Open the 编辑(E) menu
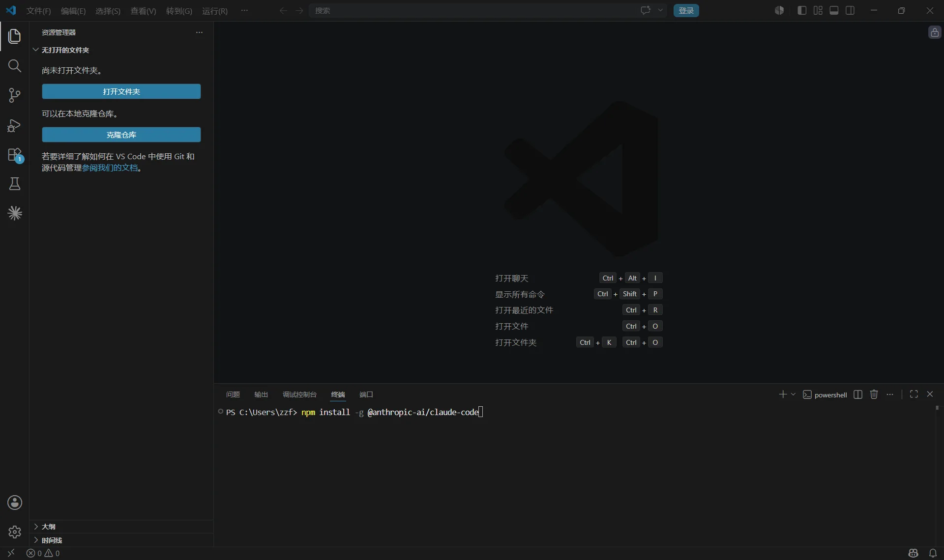This screenshot has height=560, width=944. (73, 11)
